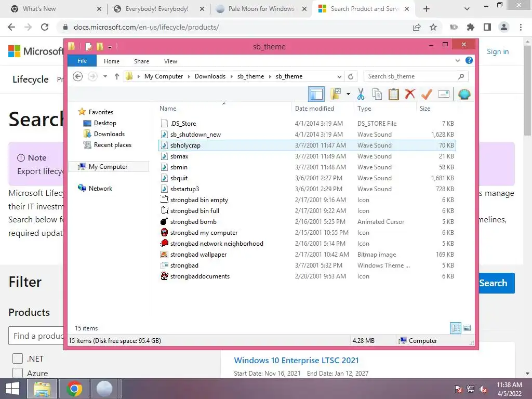Select the strongbaddocuments icon file
532x399 pixels.
307,276
